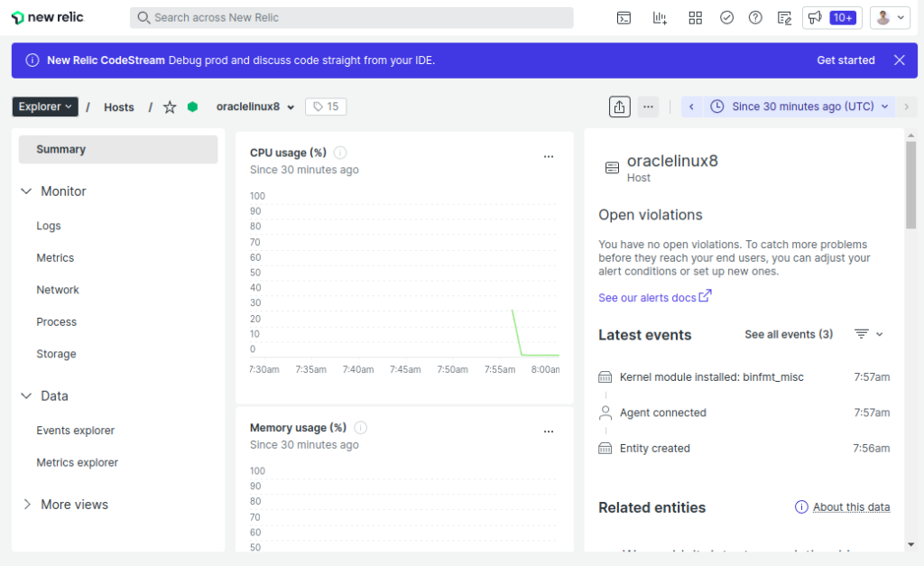The image size is (924, 566).
Task: Click scrollbar down arrow in right panel
Action: pyautogui.click(x=911, y=544)
